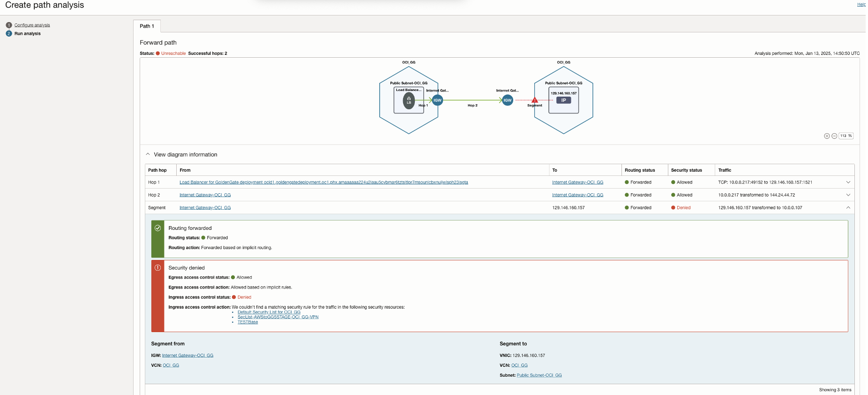Go to Configure analysis step
Viewport: 868px width, 395px height.
(x=32, y=25)
